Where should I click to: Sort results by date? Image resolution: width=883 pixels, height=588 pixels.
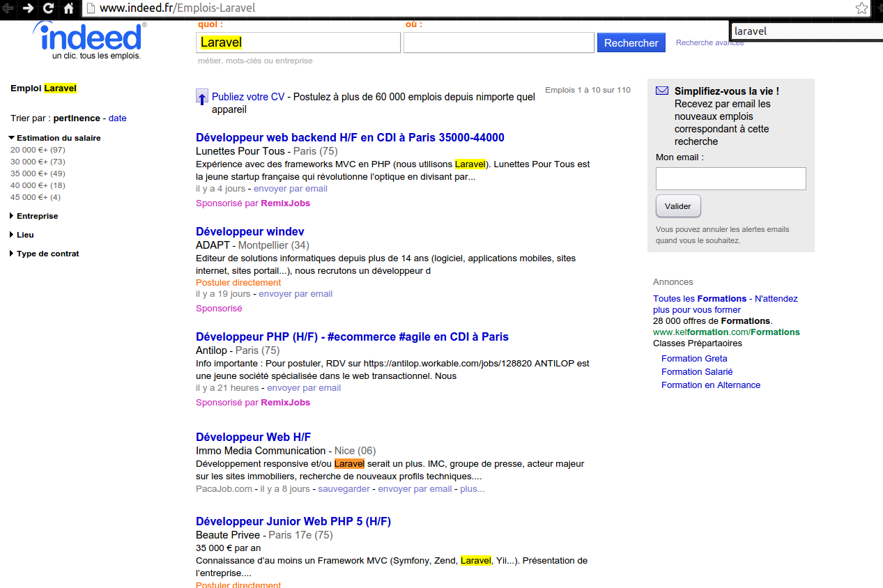(118, 118)
